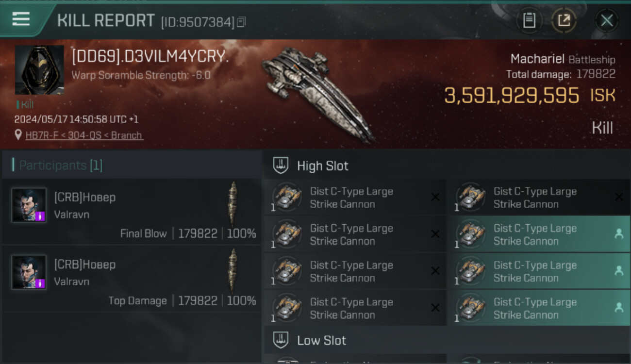Open the hamburger menu
The height and width of the screenshot is (364, 631).
(21, 19)
